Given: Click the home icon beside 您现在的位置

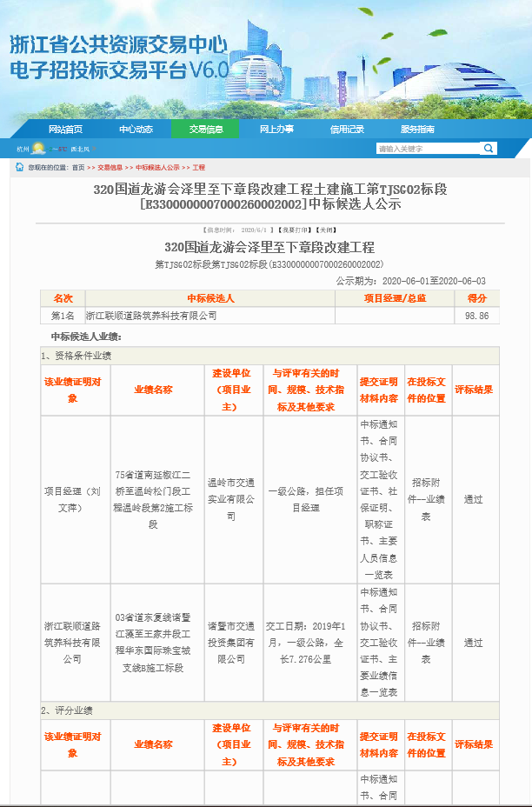Looking at the screenshot, I should pos(19,167).
